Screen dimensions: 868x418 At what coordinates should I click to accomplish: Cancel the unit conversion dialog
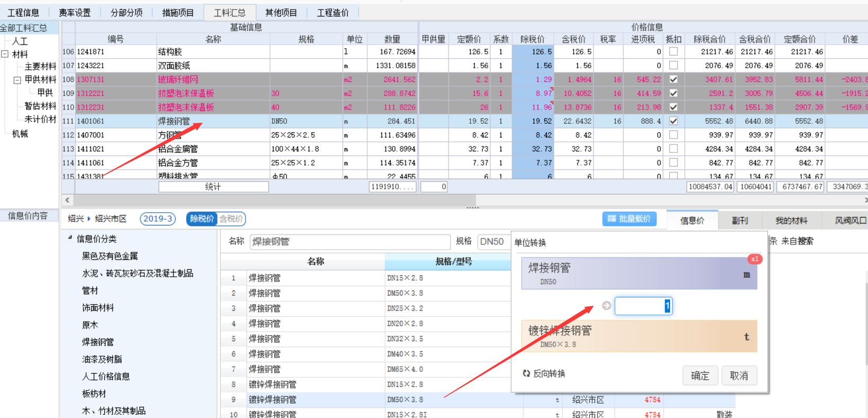click(x=739, y=376)
